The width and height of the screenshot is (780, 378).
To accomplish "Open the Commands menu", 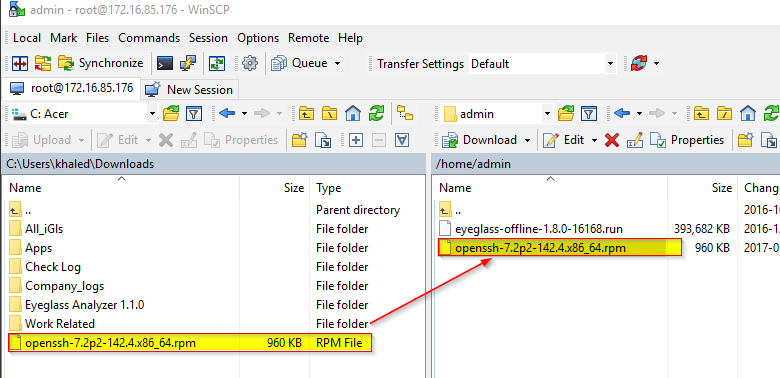I will click(x=149, y=38).
